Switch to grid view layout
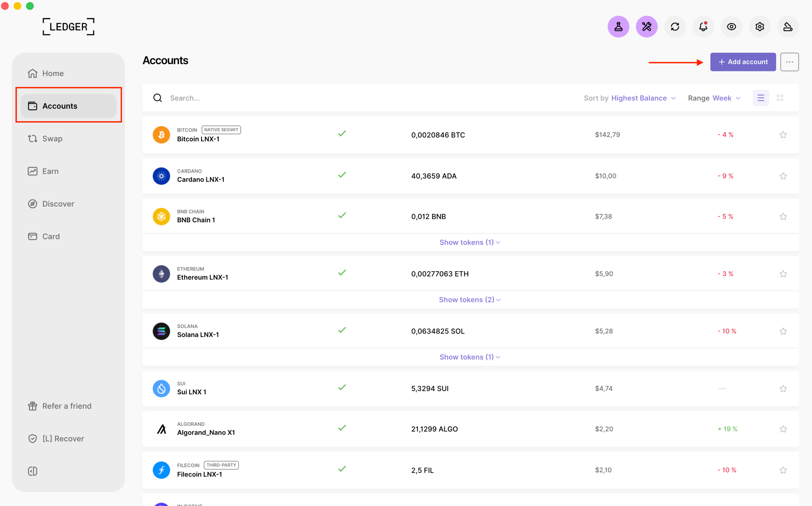 tap(780, 98)
